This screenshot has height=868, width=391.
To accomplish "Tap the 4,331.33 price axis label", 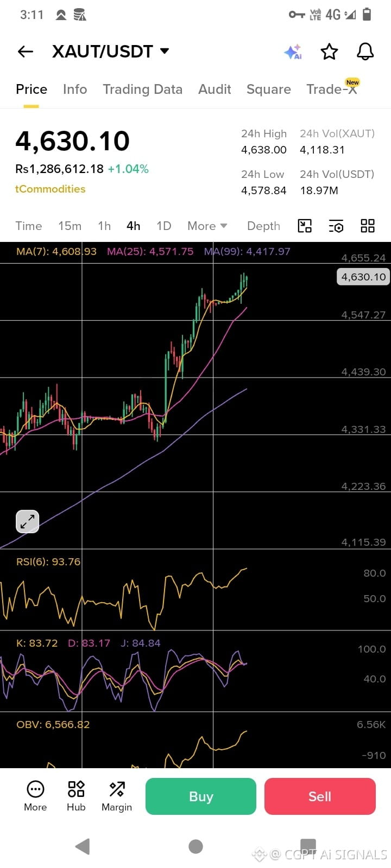I will coord(363,429).
